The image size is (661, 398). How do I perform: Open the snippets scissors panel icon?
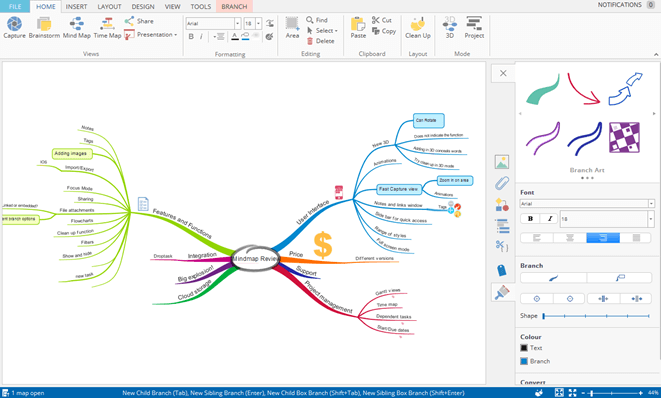click(x=502, y=246)
